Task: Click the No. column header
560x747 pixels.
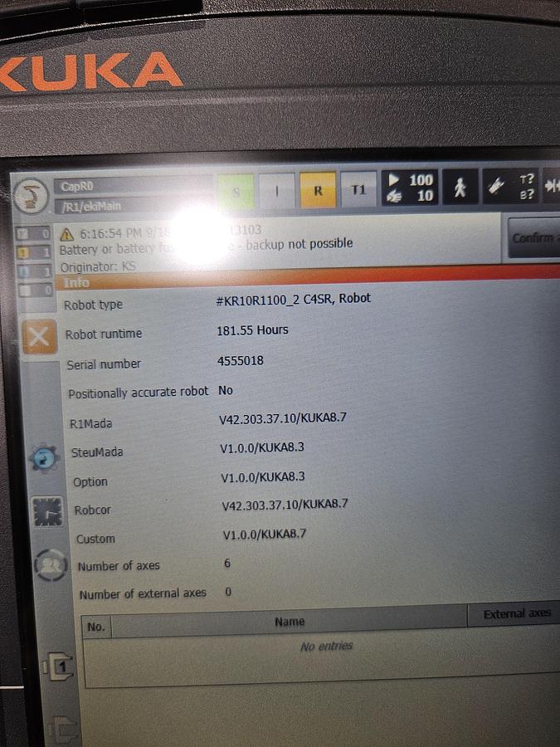Action: (96, 627)
